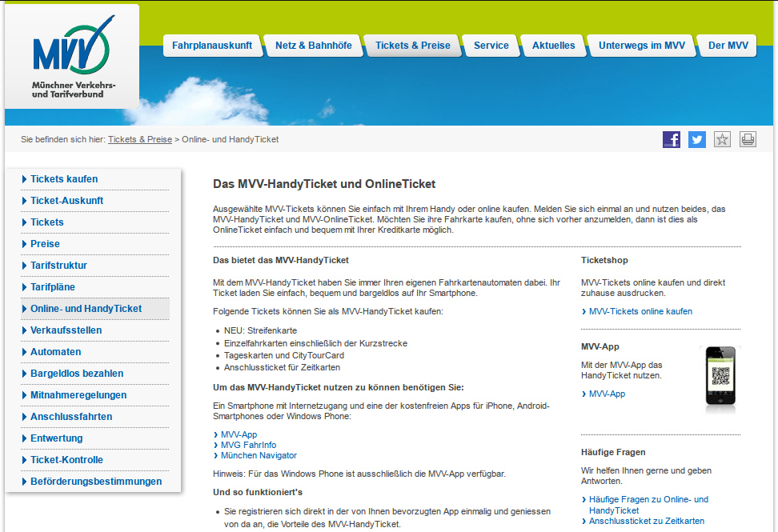Click the smartphone MVV-App image
The image size is (778, 532).
click(720, 379)
